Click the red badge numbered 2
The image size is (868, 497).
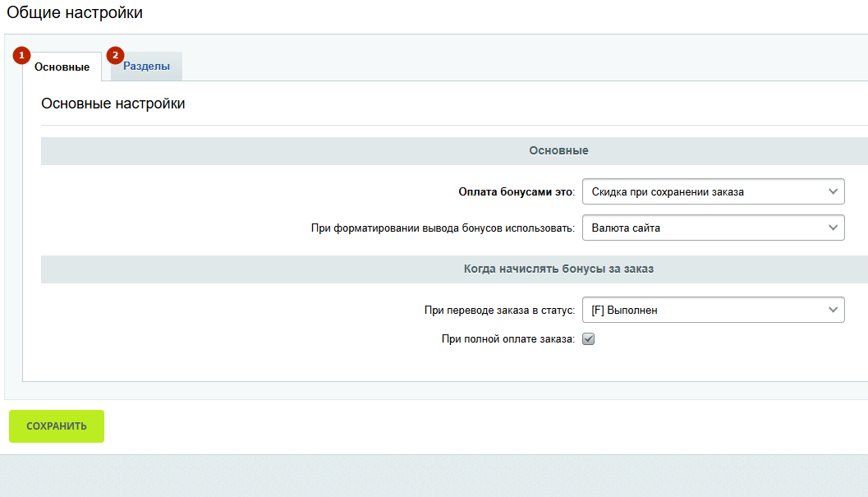pos(115,56)
